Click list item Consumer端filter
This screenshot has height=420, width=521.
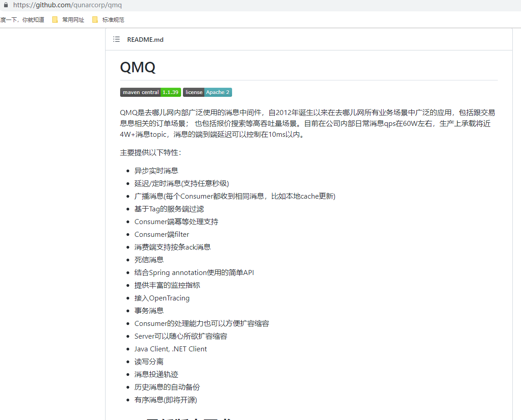162,235
